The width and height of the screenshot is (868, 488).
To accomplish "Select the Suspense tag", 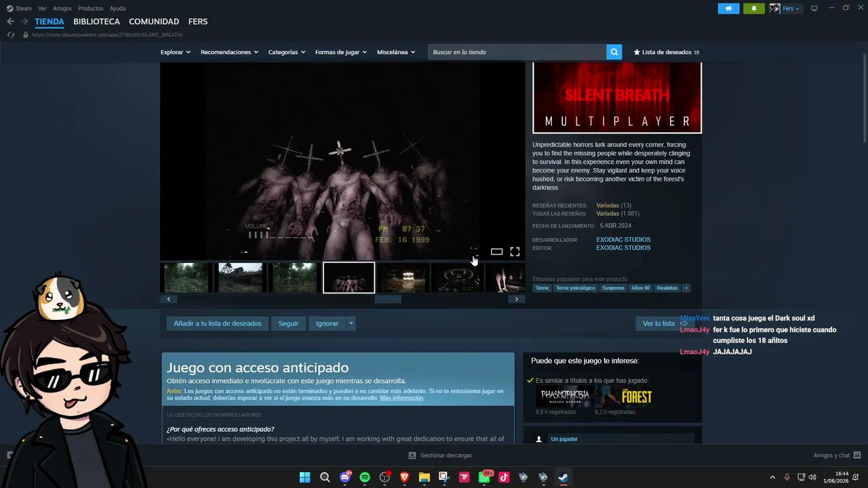I will coord(613,288).
